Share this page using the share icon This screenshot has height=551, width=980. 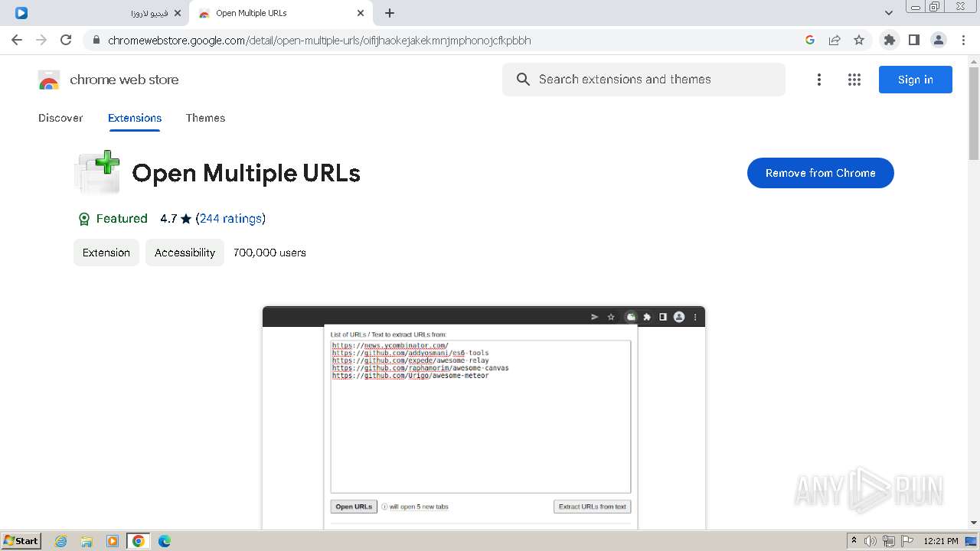(x=835, y=40)
